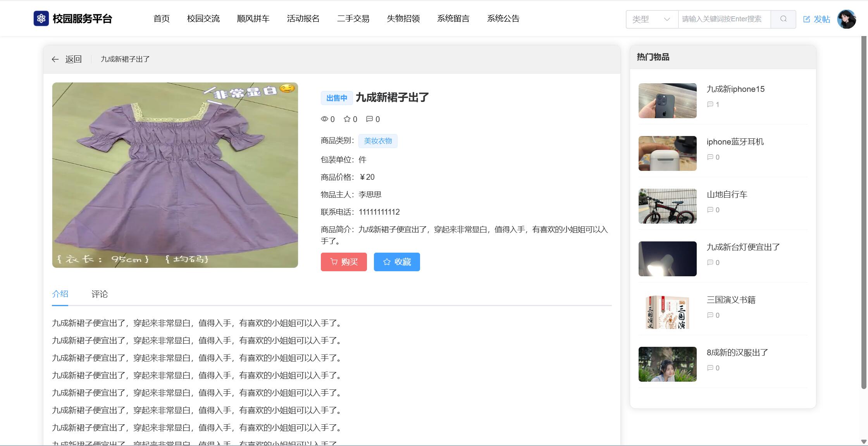The width and height of the screenshot is (868, 446).
Task: Switch to the 评论 tab
Action: click(x=100, y=294)
